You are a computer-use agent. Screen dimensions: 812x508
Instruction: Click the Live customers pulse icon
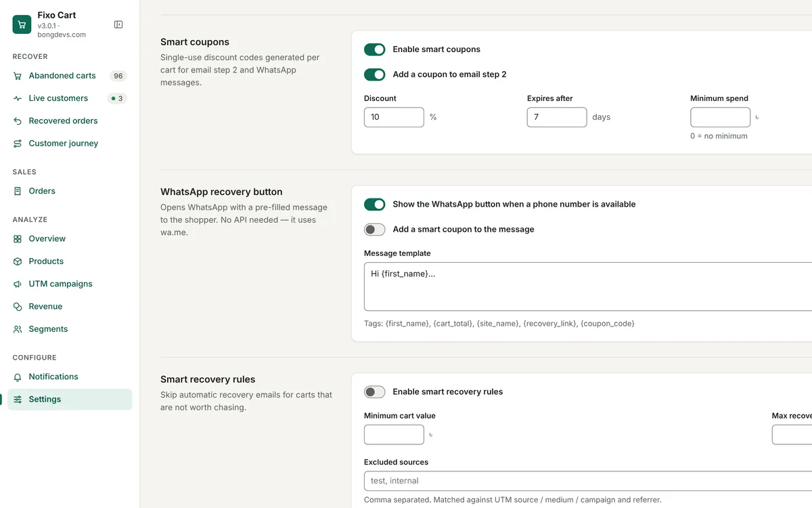click(18, 98)
